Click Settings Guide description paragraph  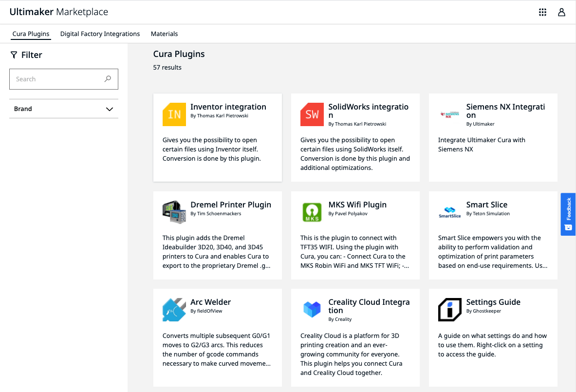coord(492,345)
